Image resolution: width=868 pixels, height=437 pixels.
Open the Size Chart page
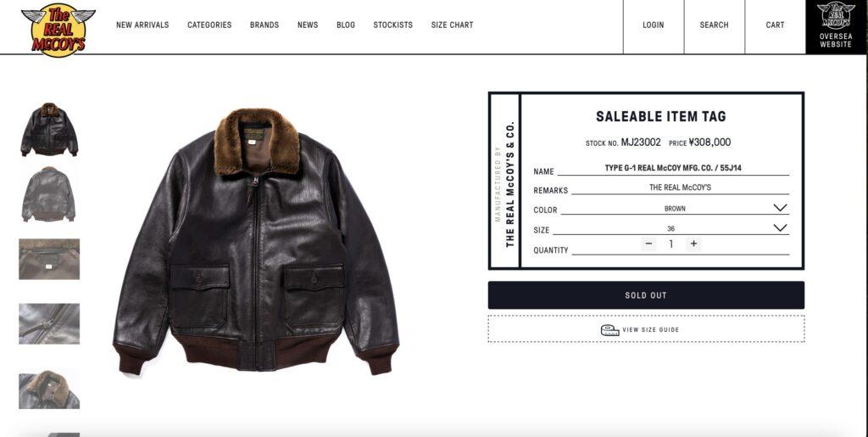pyautogui.click(x=452, y=25)
